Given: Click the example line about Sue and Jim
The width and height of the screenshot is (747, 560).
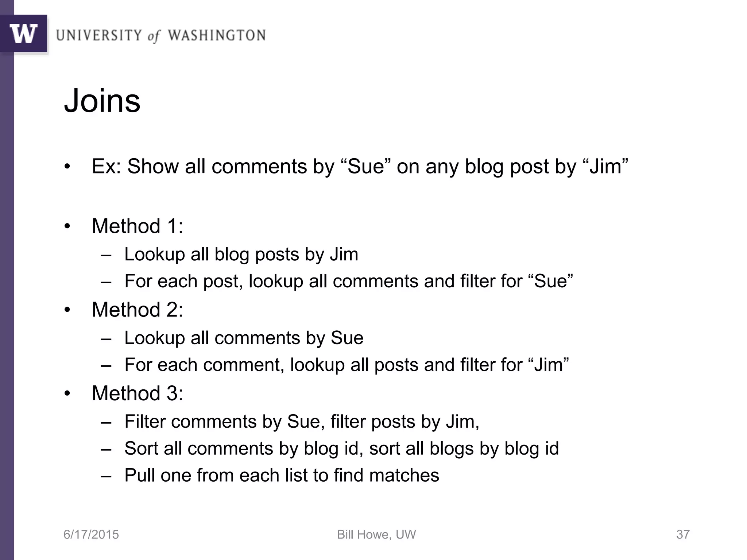Looking at the screenshot, I should tap(360, 167).
